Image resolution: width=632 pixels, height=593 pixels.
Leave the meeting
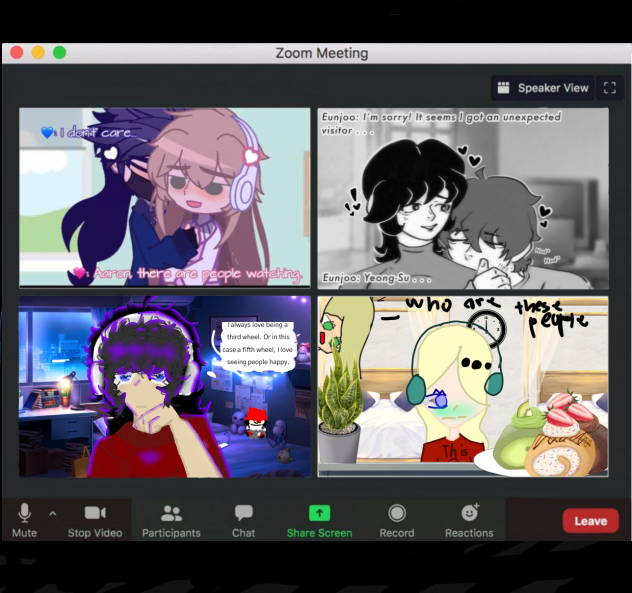[x=590, y=521]
